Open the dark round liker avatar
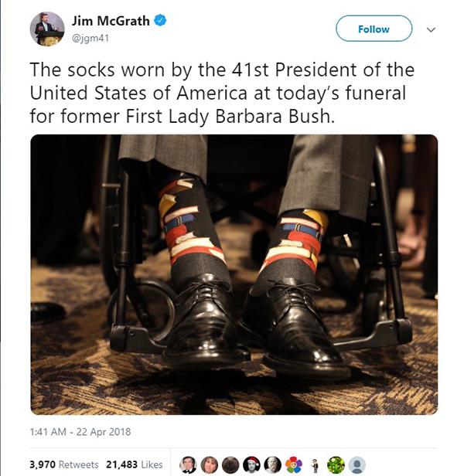 230,464
